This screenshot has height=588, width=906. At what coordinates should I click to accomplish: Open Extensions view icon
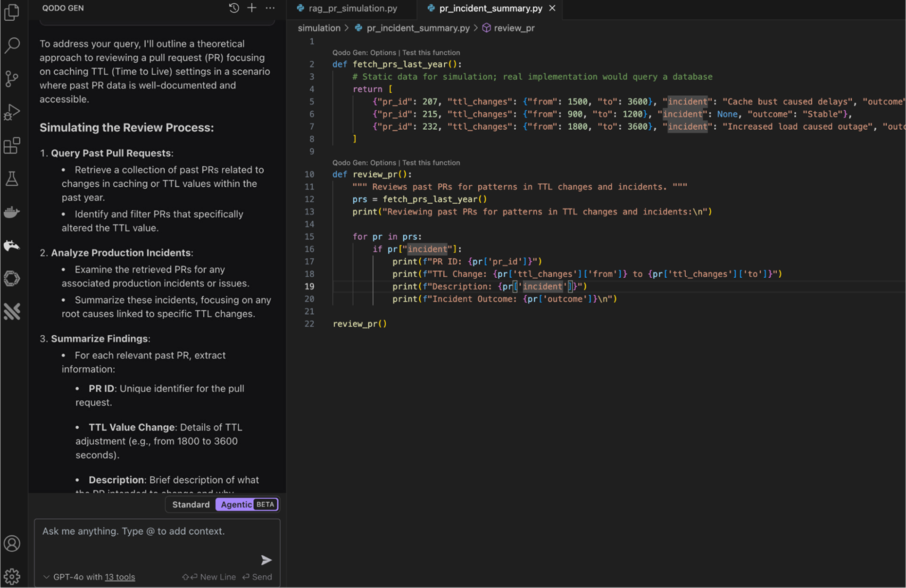pyautogui.click(x=12, y=146)
